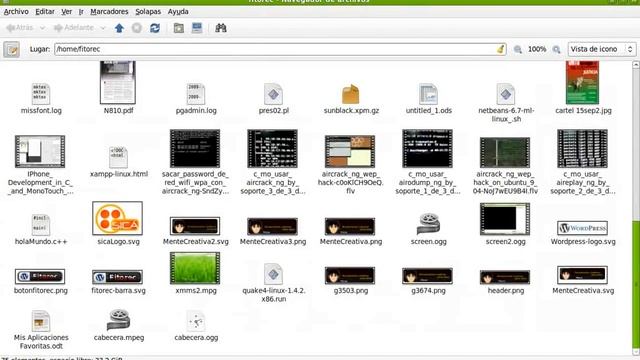This screenshot has height=360, width=640.
Task: Select the holaMundo.c++ source file icon
Action: point(40,224)
